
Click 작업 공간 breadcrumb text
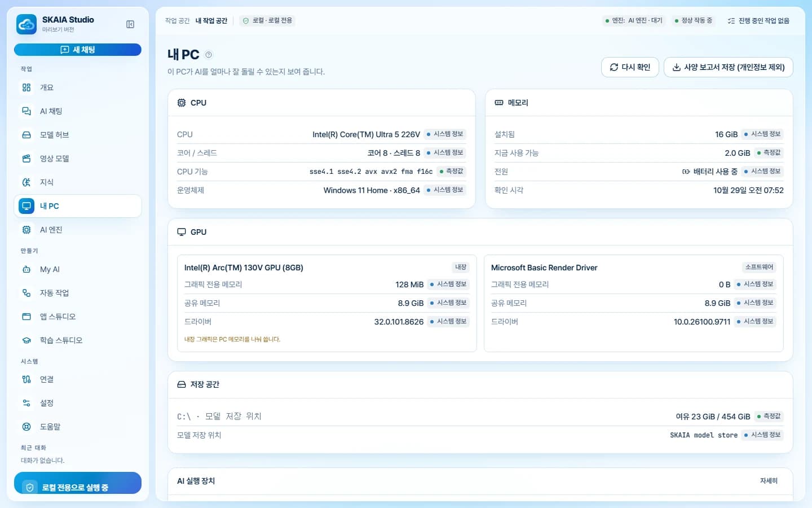[177, 20]
